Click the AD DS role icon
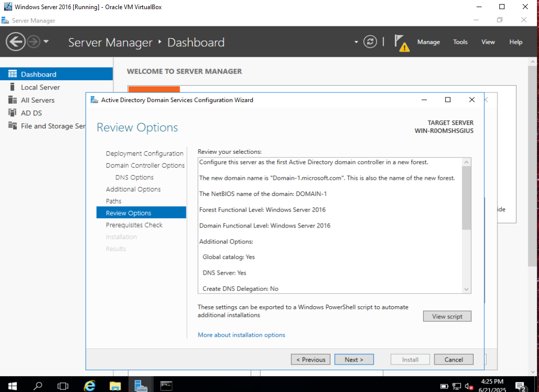 click(x=12, y=112)
